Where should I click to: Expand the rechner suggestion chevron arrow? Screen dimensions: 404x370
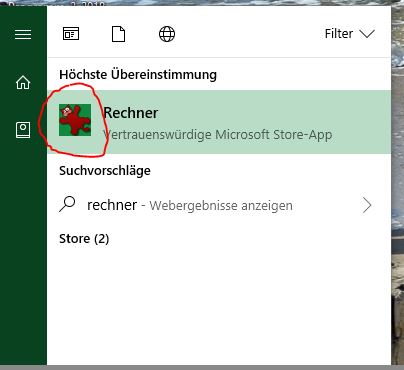click(x=367, y=205)
